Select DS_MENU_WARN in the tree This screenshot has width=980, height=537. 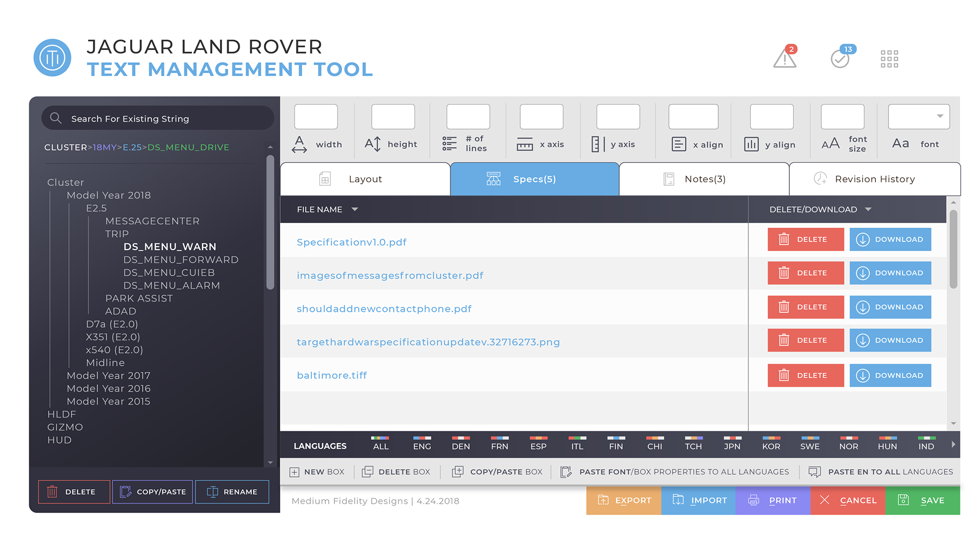coord(169,247)
